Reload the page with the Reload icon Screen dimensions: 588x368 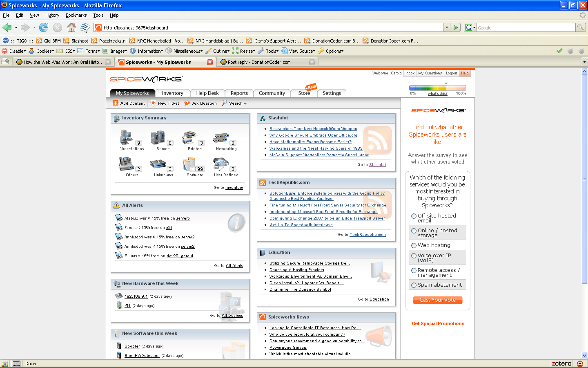tap(44, 27)
